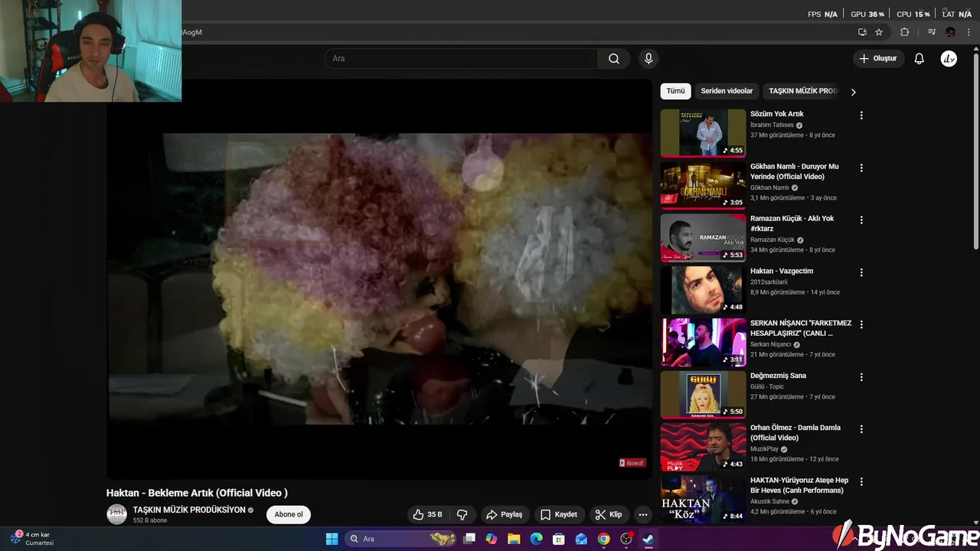Click the video player to pause

[379, 279]
